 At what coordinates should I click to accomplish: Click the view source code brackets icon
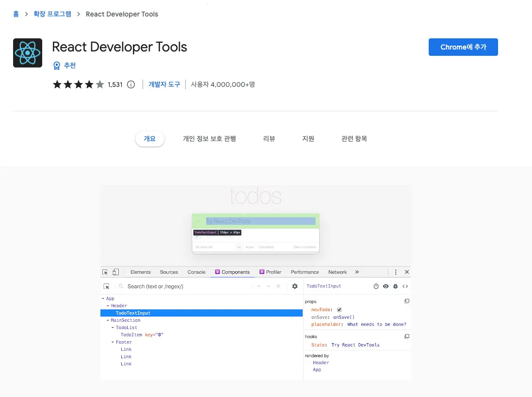pyautogui.click(x=405, y=286)
